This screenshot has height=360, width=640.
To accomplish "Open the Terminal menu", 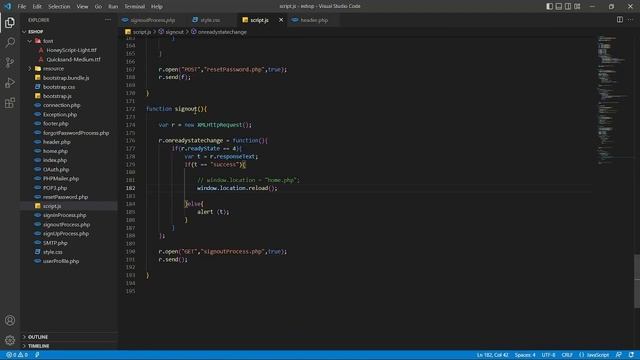I will click(x=135, y=7).
